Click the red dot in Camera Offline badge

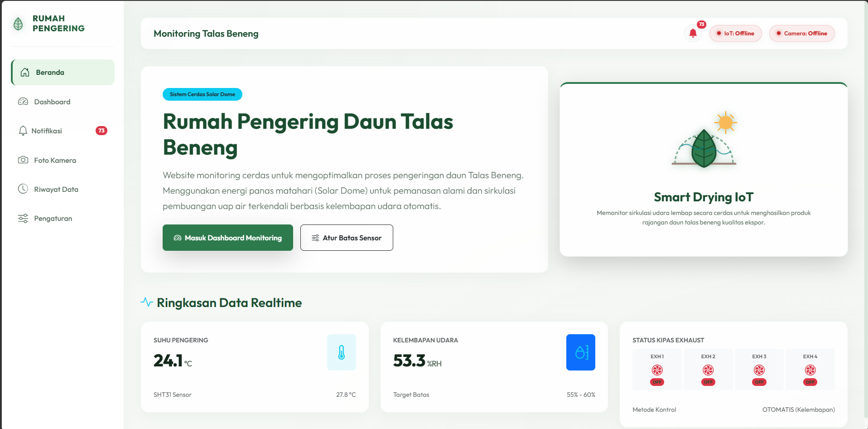pyautogui.click(x=779, y=33)
